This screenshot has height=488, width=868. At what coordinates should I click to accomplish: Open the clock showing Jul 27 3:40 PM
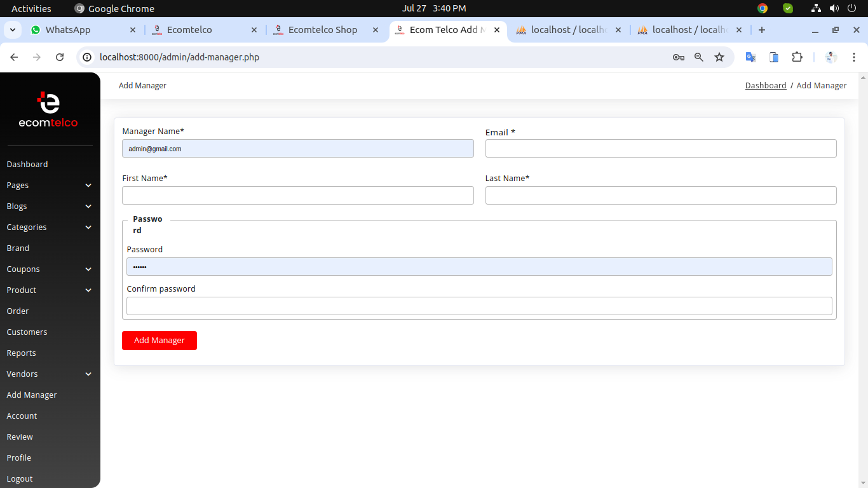click(434, 8)
